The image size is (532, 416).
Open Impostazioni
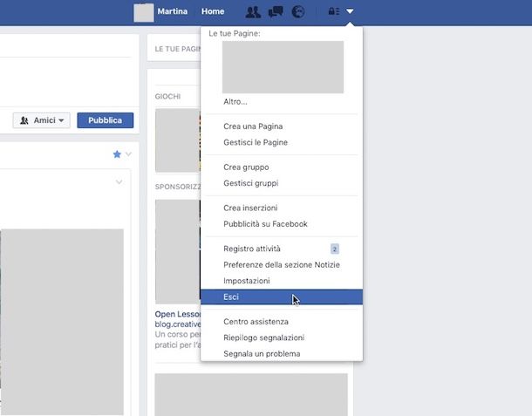pyautogui.click(x=247, y=281)
